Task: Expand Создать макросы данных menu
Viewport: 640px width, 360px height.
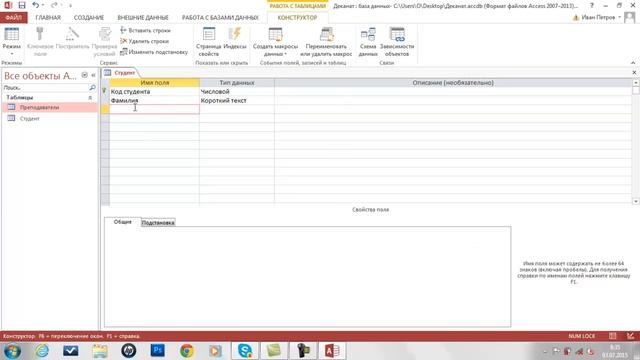Action: click(x=275, y=41)
